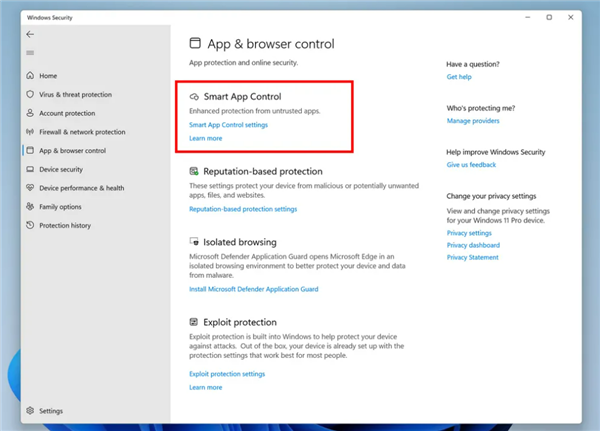The image size is (600, 431).
Task: Click the Device security icon
Action: [30, 170]
